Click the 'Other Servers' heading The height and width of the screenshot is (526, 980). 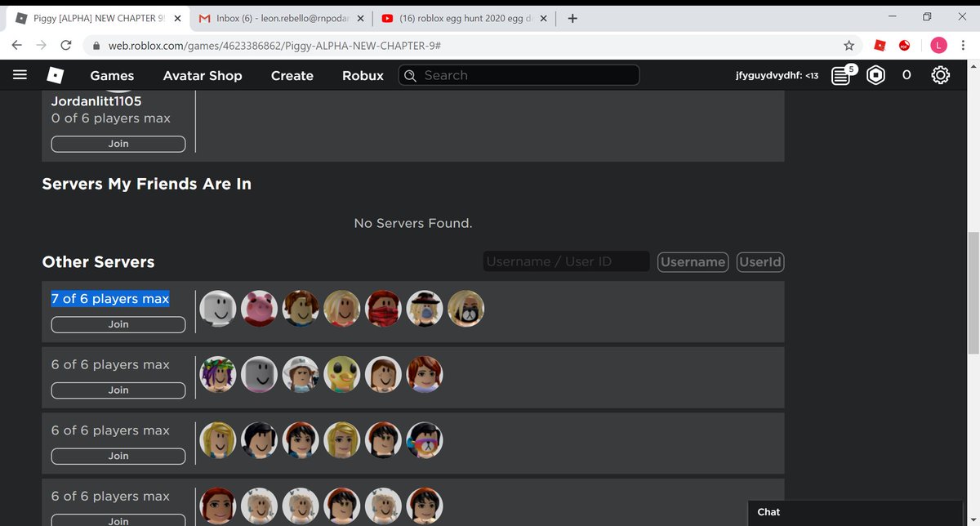pyautogui.click(x=98, y=262)
